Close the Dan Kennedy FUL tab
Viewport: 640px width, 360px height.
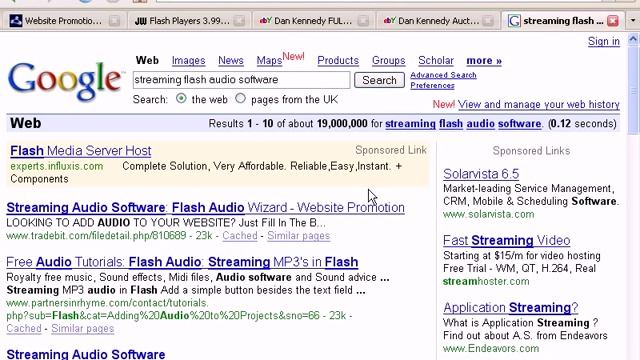(363, 21)
